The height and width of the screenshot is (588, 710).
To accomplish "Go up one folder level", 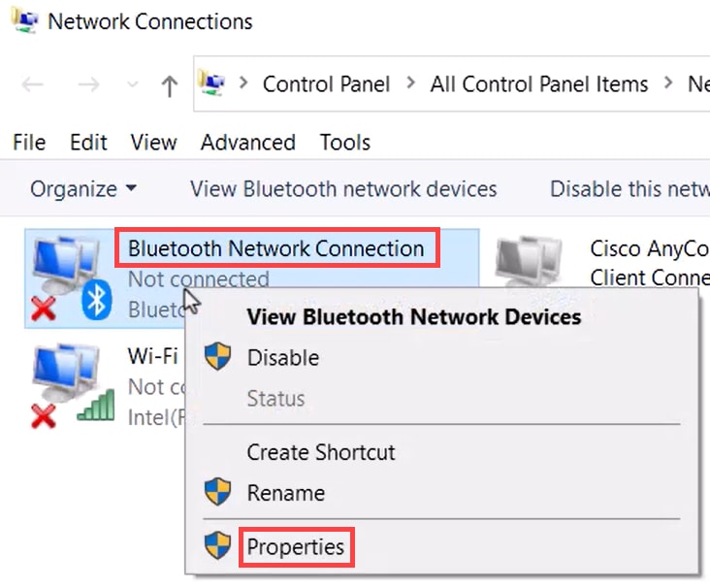I will click(170, 85).
